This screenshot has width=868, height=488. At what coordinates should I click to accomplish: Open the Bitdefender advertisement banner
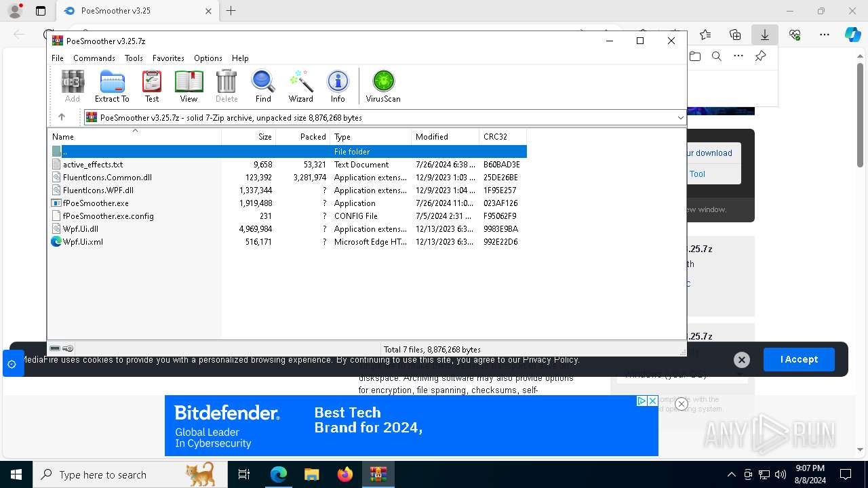[411, 426]
